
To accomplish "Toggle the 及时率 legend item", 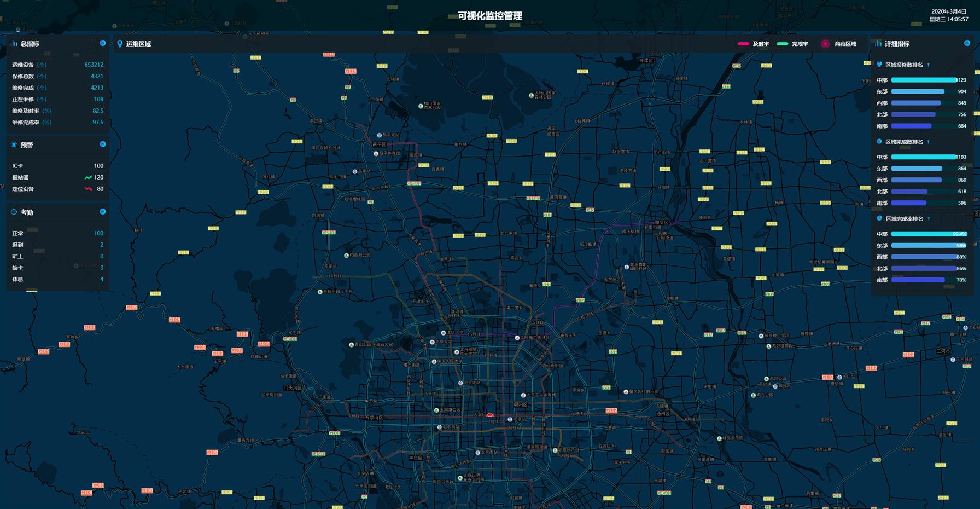I will pos(754,44).
